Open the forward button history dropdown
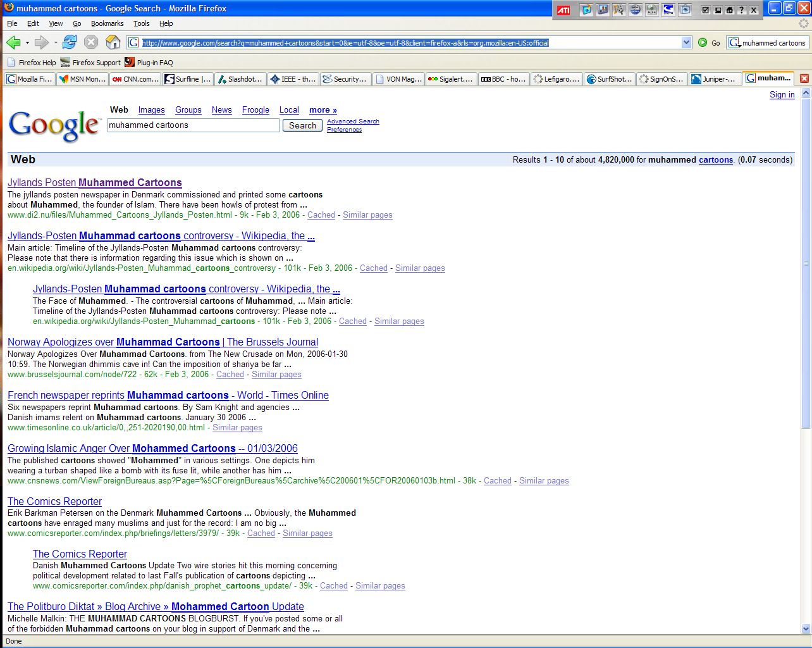 56,43
